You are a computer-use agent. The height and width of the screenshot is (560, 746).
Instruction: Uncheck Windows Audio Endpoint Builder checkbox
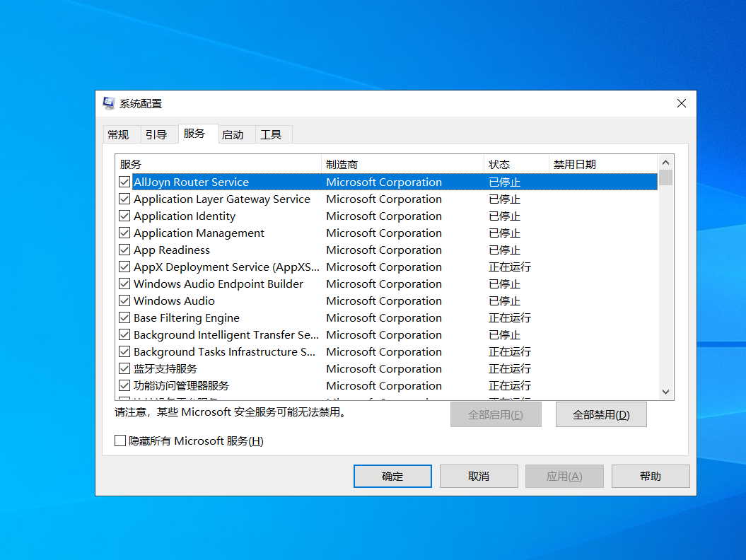coord(124,284)
